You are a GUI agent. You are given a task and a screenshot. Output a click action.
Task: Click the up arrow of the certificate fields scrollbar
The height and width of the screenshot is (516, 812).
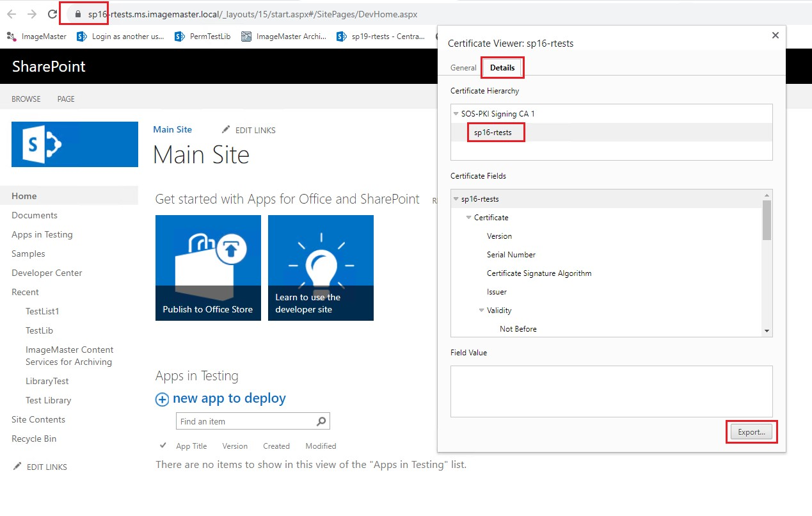(x=767, y=195)
